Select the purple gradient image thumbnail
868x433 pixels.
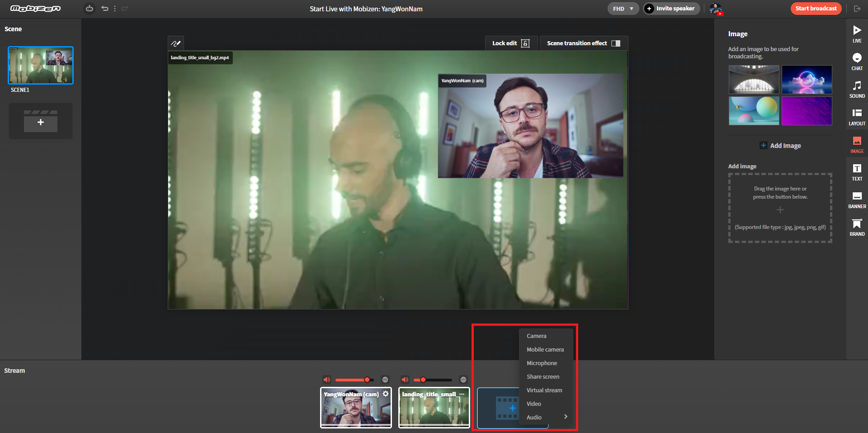coord(807,111)
